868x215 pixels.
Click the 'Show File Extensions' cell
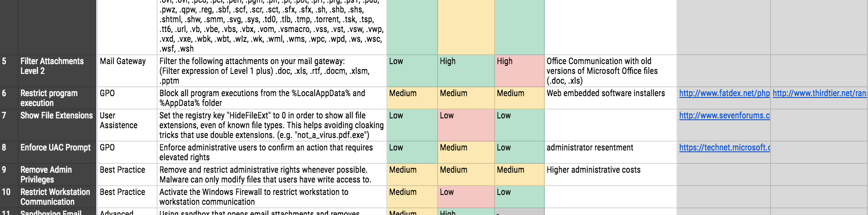pyautogui.click(x=57, y=116)
